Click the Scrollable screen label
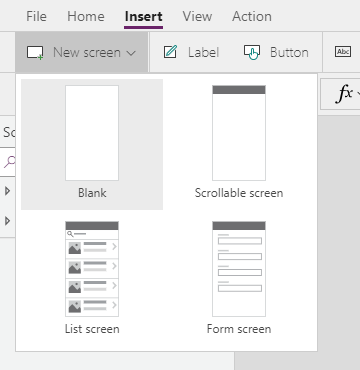 (239, 193)
